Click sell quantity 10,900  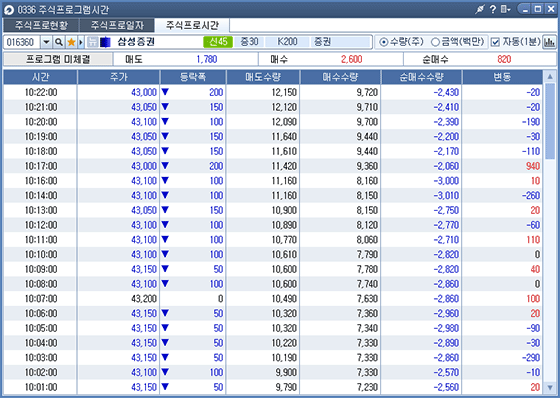pos(284,210)
